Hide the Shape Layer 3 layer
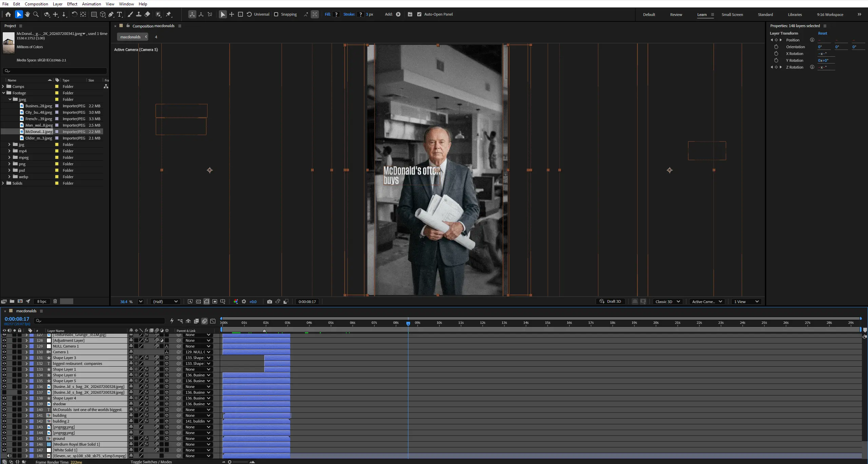The height and width of the screenshot is (464, 868). [x=4, y=358]
